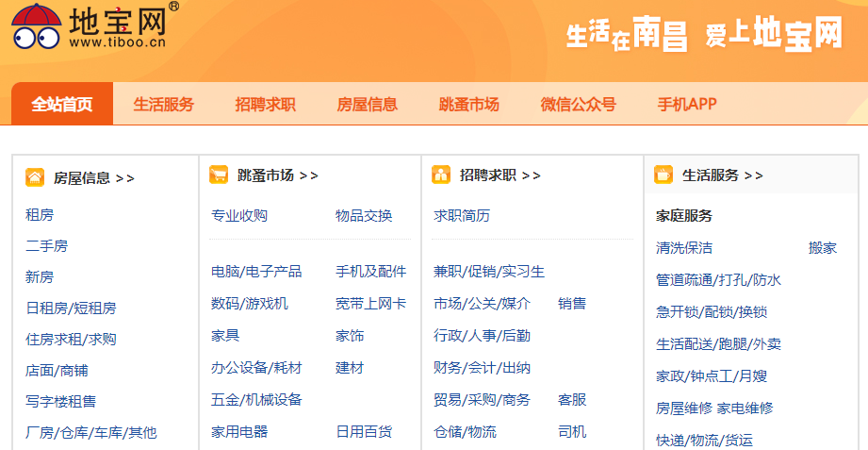The height and width of the screenshot is (450, 868).
Task: Open 宽带上网卡 category
Action: (371, 304)
